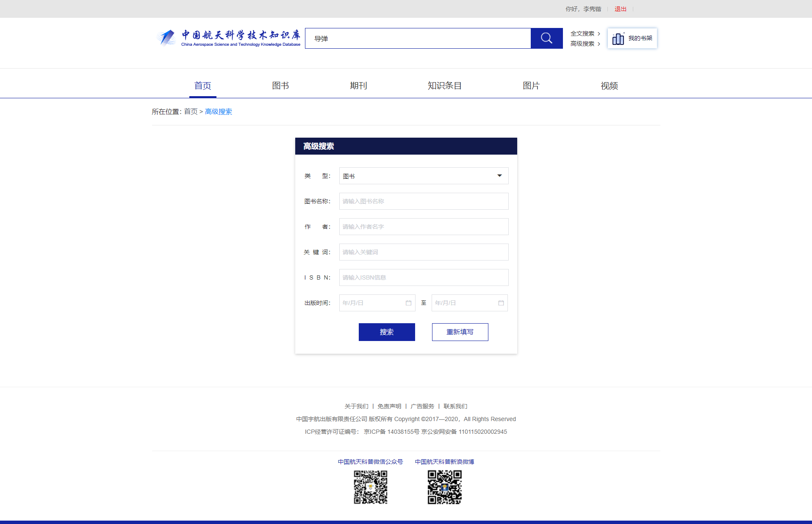Click the magnifier search button

[x=546, y=39]
